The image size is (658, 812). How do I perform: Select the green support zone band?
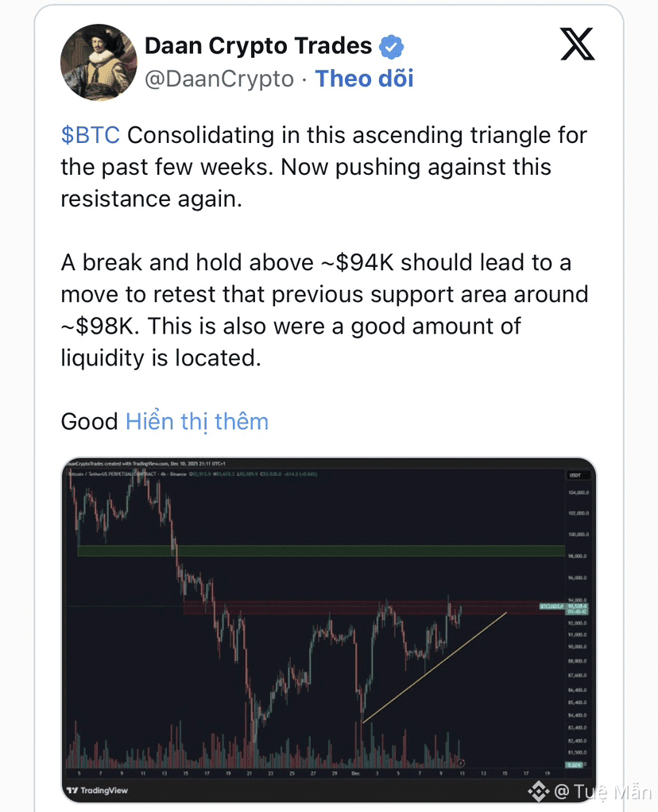pos(321,551)
